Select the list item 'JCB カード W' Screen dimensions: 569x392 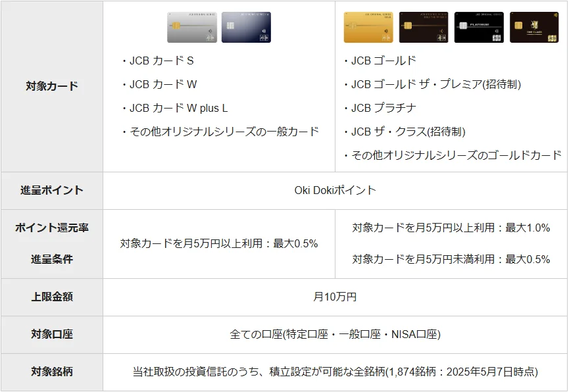pyautogui.click(x=160, y=84)
